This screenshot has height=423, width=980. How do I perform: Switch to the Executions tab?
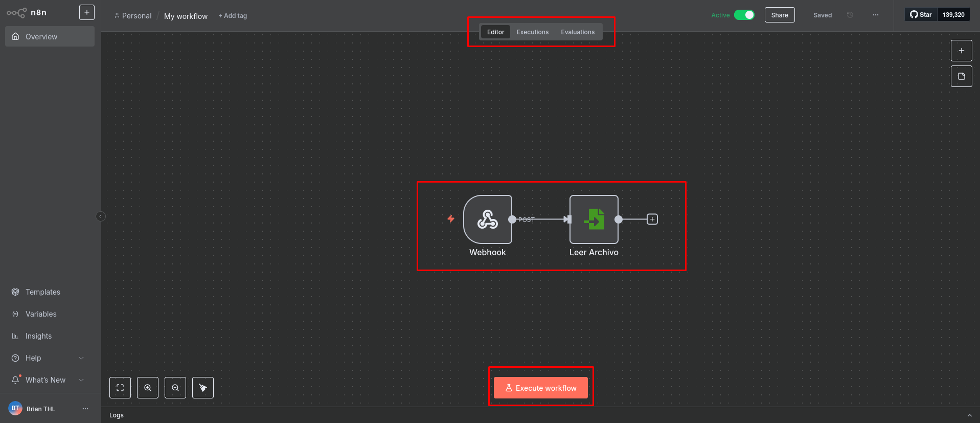tap(532, 32)
